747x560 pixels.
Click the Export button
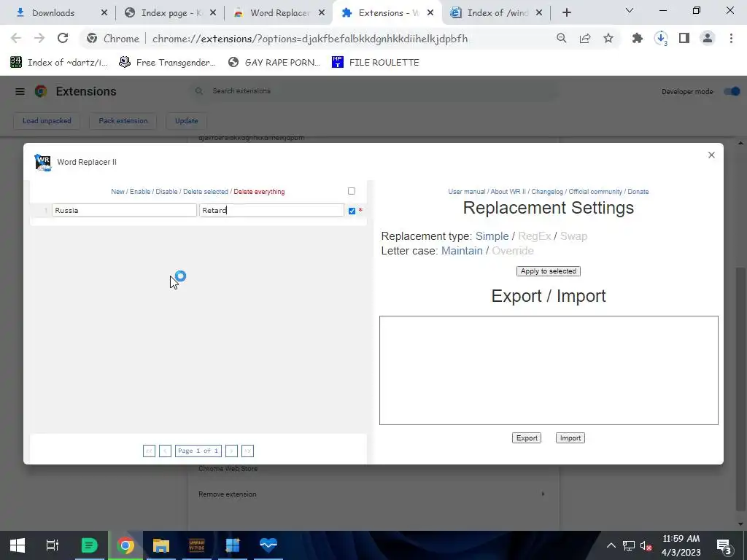527,438
